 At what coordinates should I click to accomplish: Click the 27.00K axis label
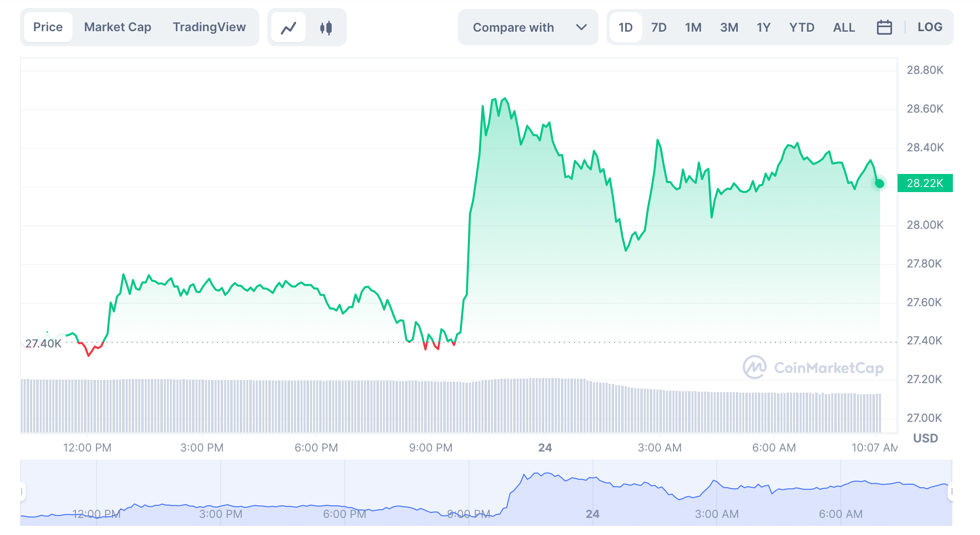pos(924,418)
